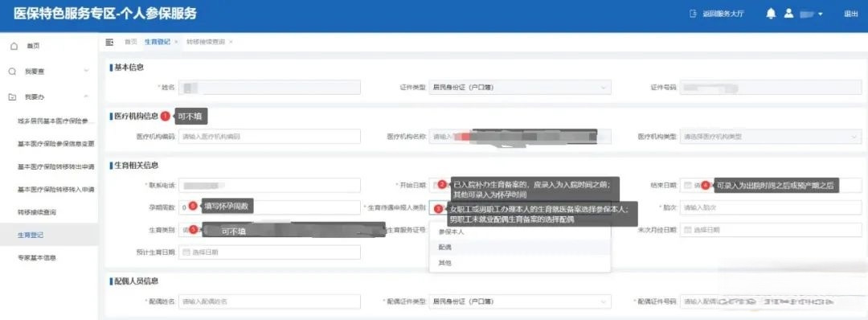The width and height of the screenshot is (868, 320).
Task: Click the 预计生育日期 date field
Action: point(269,252)
